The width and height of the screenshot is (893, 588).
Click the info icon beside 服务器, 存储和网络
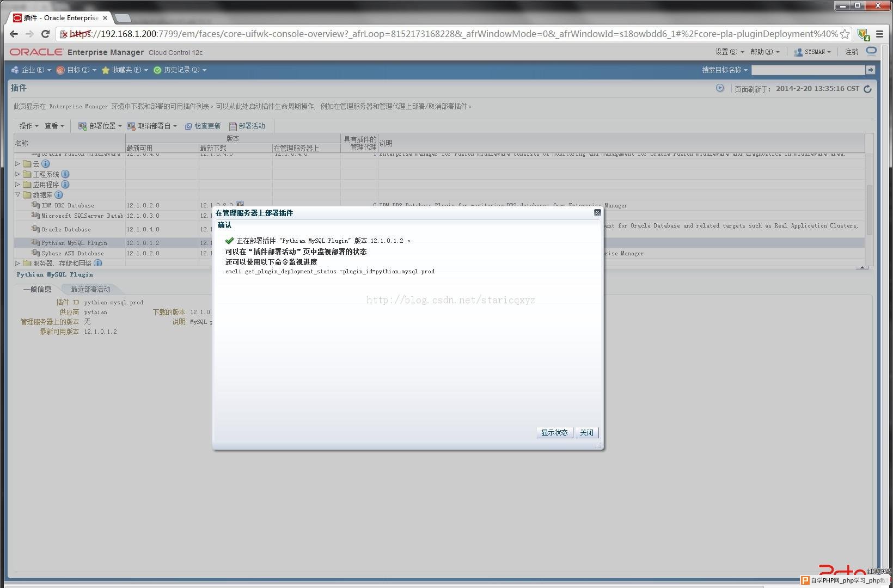pos(98,264)
